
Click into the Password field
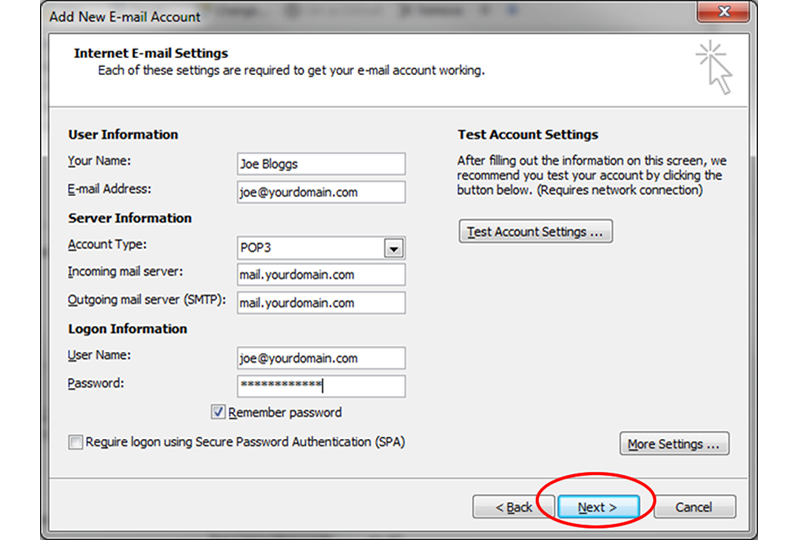tap(321, 386)
